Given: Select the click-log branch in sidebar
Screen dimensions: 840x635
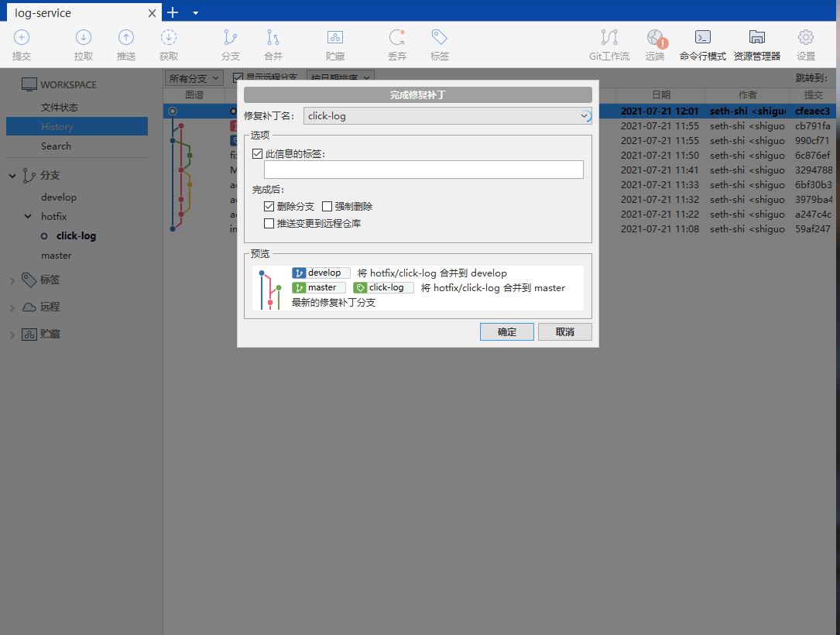Looking at the screenshot, I should click(76, 235).
